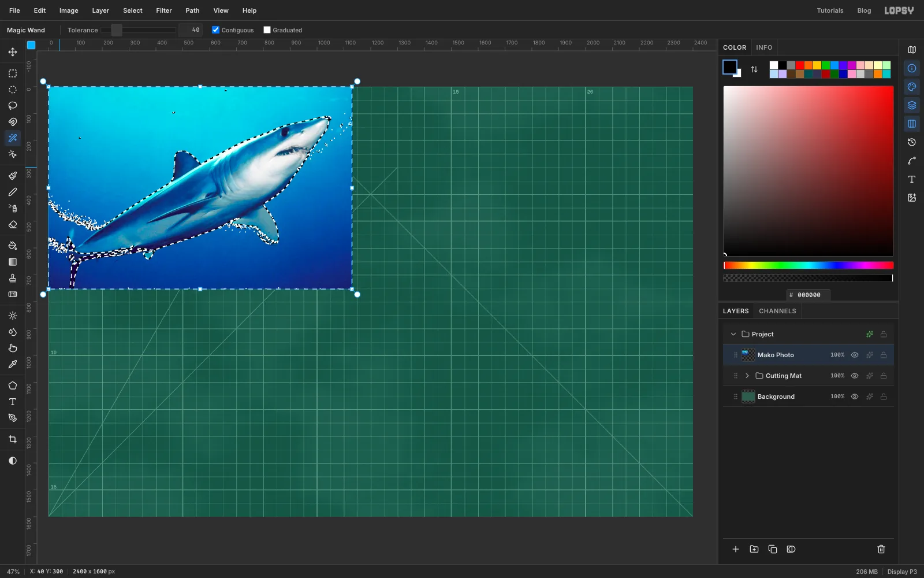Enable the Graduated checkbox
924x578 pixels.
coord(267,30)
